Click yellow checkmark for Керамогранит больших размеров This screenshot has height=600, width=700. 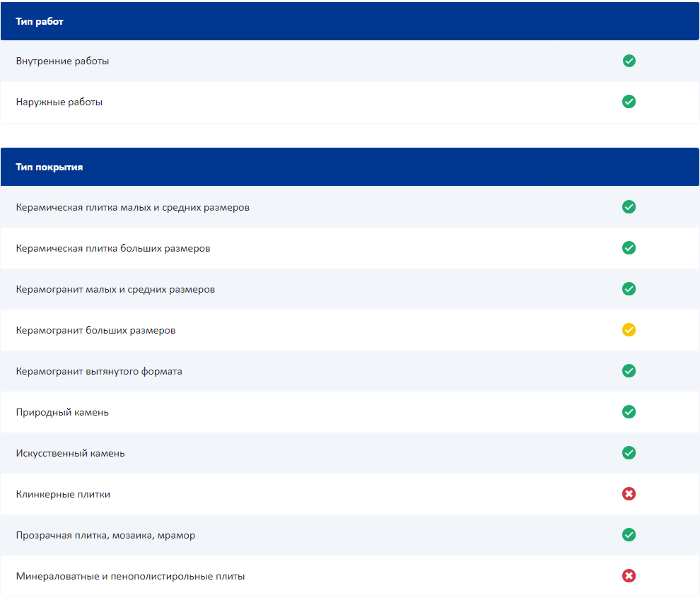pos(629,330)
